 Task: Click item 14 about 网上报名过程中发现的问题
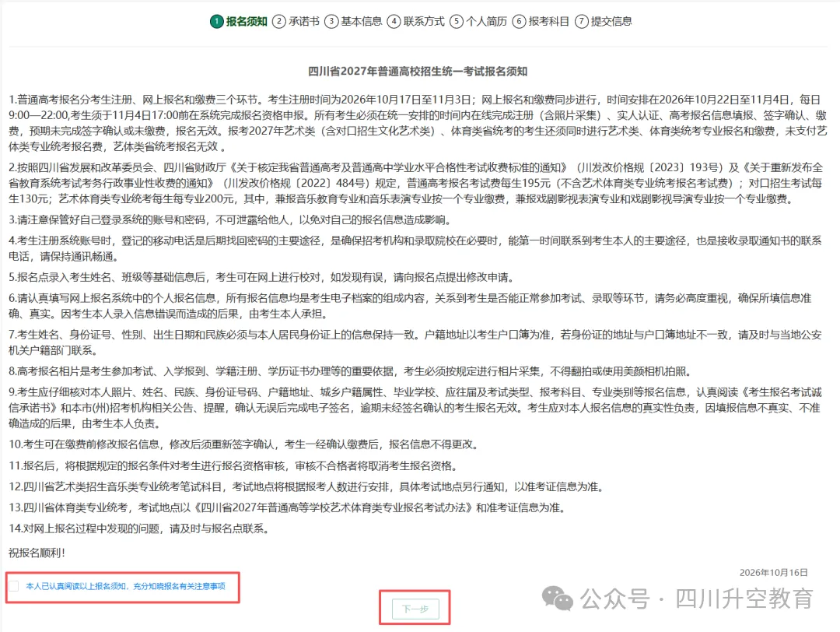pyautogui.click(x=140, y=528)
